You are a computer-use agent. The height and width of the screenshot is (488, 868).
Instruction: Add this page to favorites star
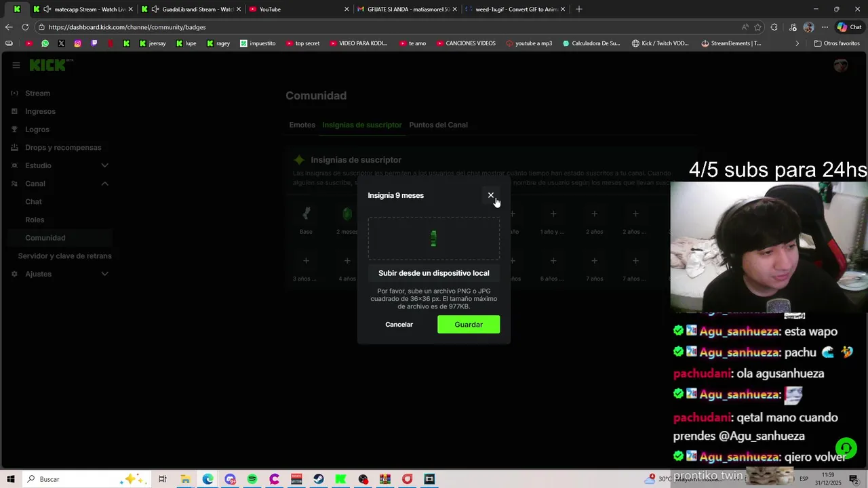coord(757,27)
